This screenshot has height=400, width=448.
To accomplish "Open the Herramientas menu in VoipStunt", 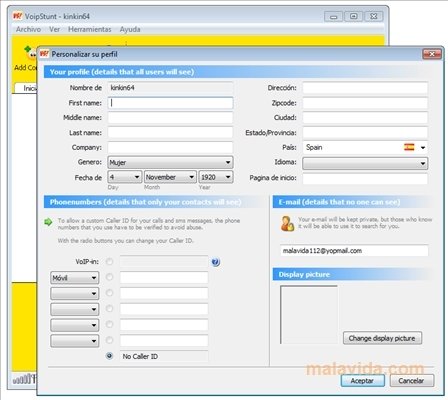I will pos(90,29).
